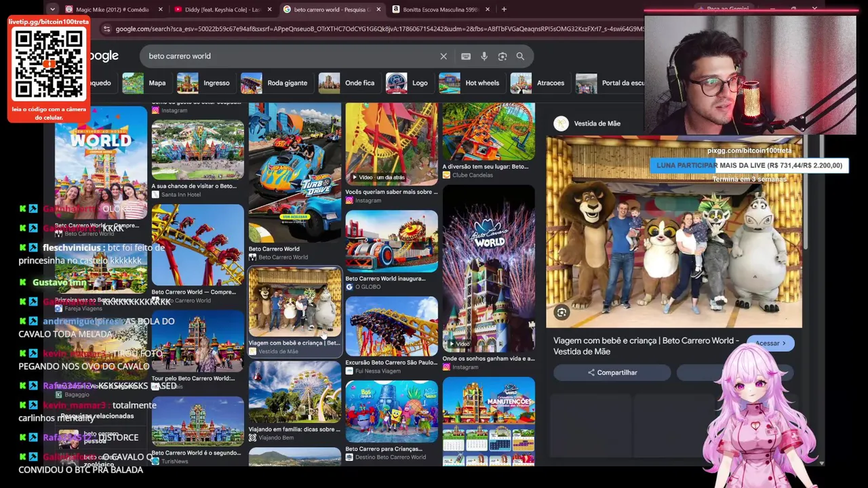Image resolution: width=868 pixels, height=488 pixels.
Task: Open the large mascots preview image
Action: (x=675, y=232)
